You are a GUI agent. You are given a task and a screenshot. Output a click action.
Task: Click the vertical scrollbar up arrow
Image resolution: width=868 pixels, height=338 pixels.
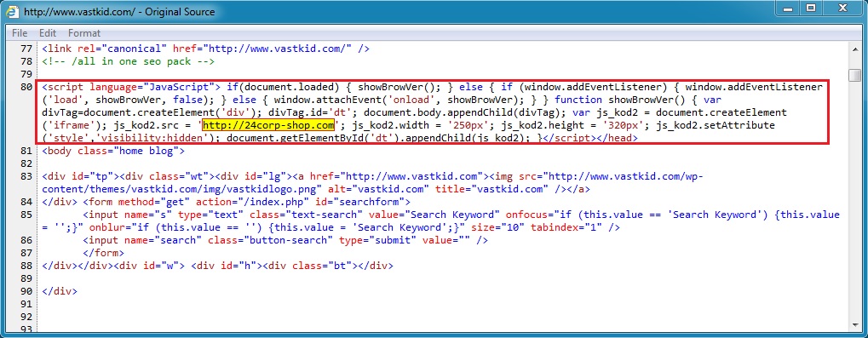(x=856, y=49)
